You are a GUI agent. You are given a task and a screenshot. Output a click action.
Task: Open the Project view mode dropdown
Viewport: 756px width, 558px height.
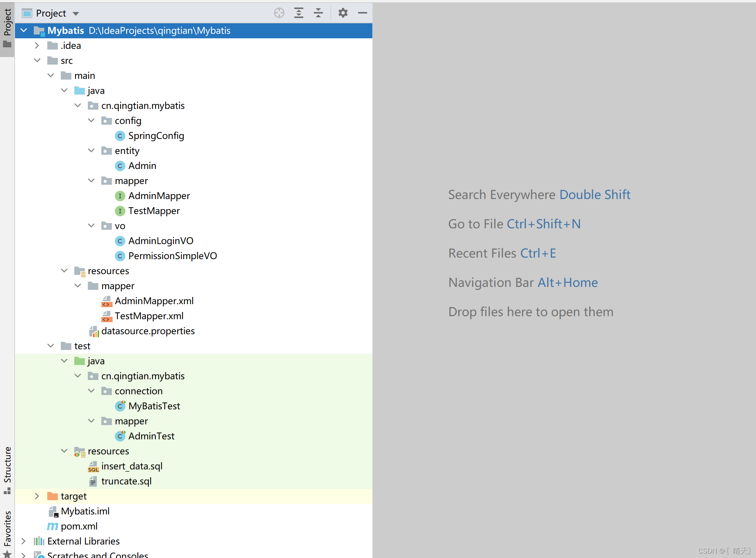pyautogui.click(x=76, y=14)
